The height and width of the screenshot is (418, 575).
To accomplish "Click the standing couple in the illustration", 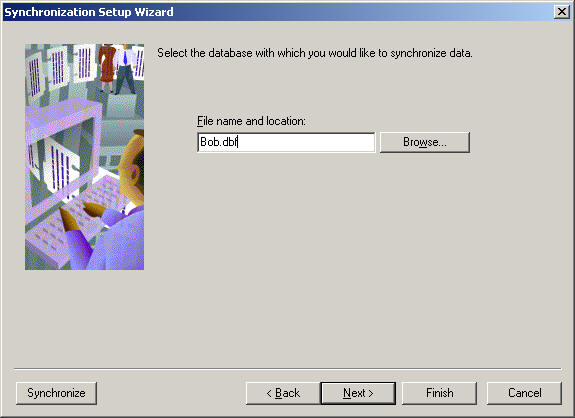I will pyautogui.click(x=117, y=69).
